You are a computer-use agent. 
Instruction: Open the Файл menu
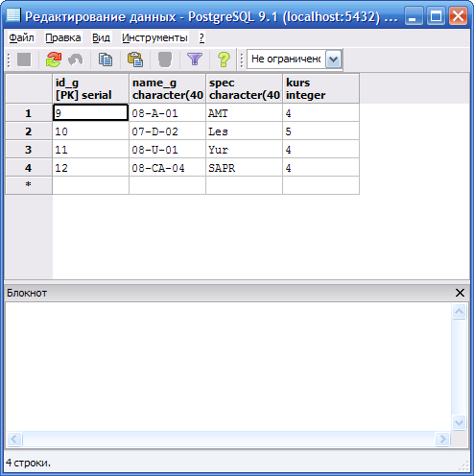click(21, 37)
